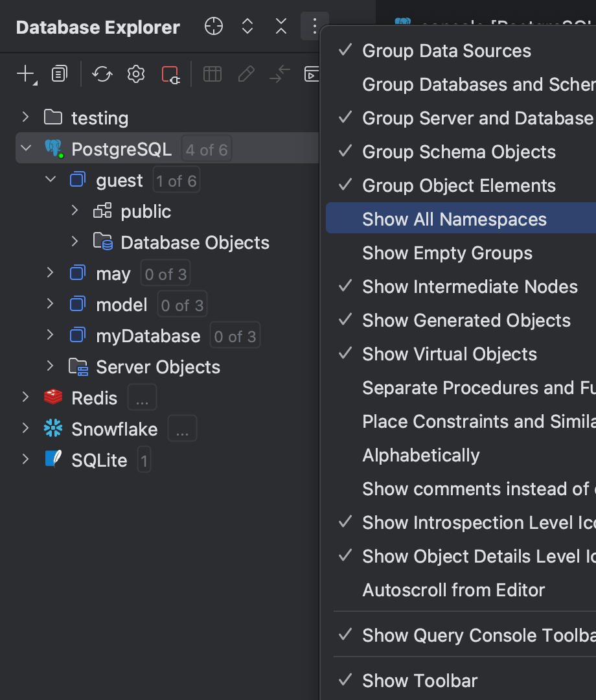Select the Redis data source
The image size is (596, 700).
point(94,397)
